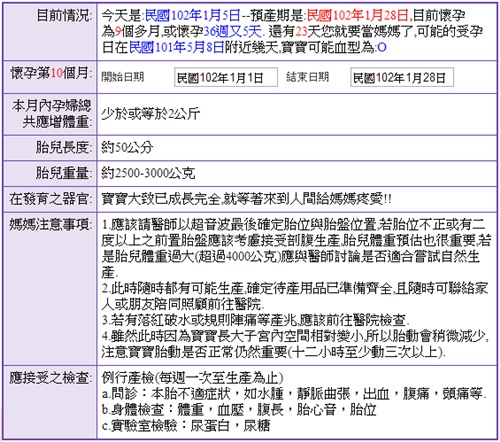Click the c.實驗室檢驗 line
500x442 pixels.
[x=186, y=426]
